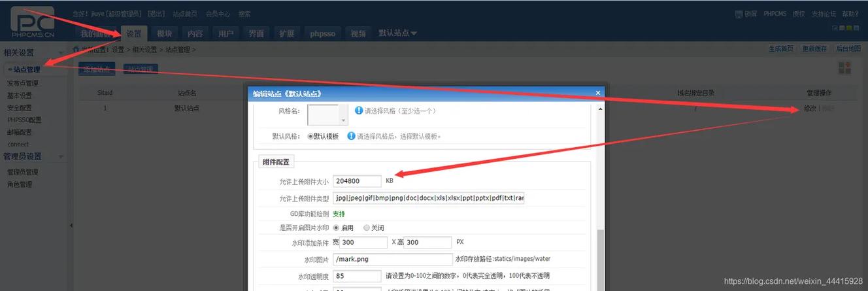This screenshot has height=291, width=868.
Task: Click the home icon in breadcrumb bar
Action: click(x=76, y=49)
